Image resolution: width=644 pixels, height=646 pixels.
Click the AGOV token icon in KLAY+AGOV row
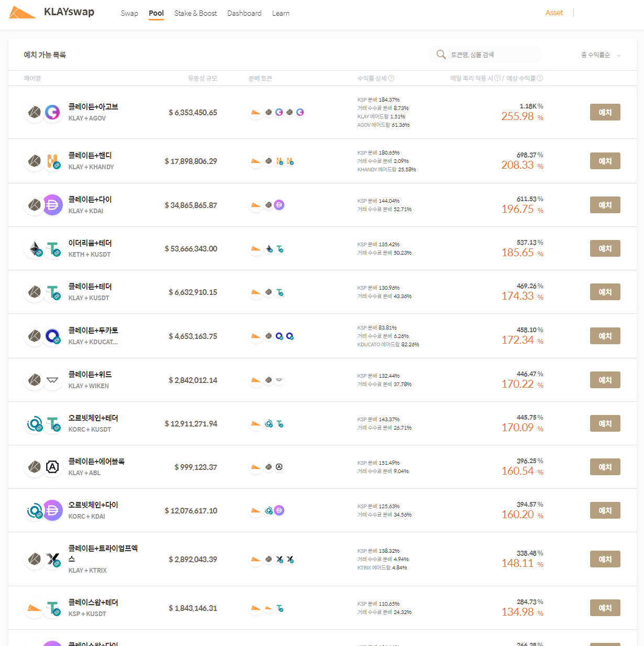click(52, 112)
